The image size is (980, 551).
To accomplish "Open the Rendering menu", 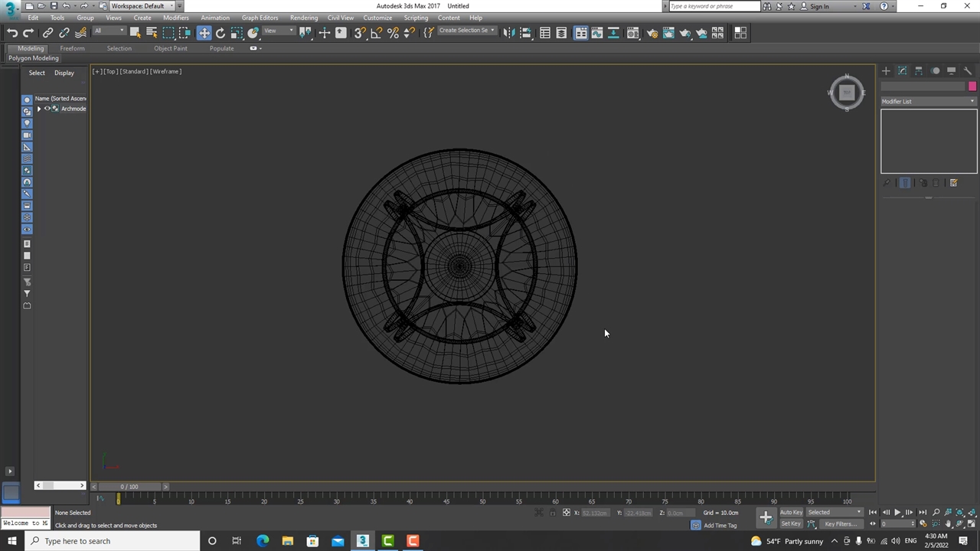I will click(x=303, y=18).
